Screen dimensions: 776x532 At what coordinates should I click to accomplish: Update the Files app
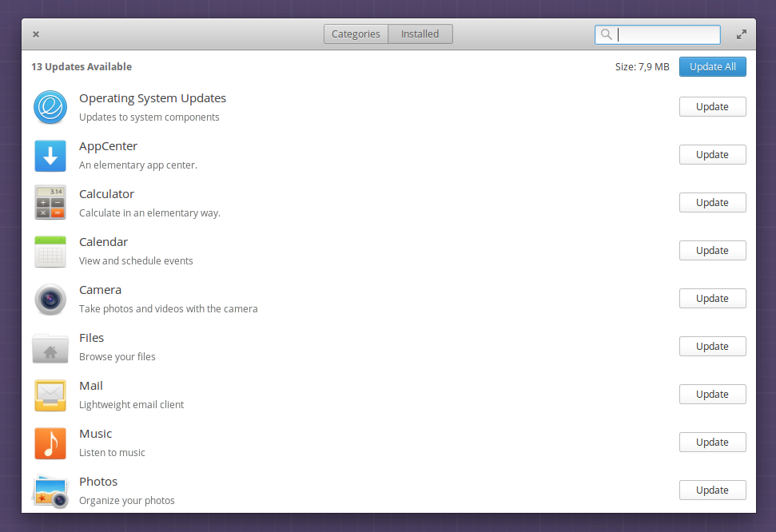(712, 347)
